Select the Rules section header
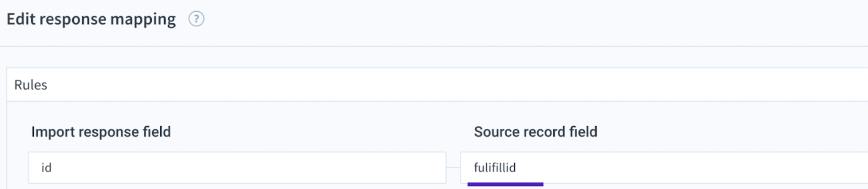The width and height of the screenshot is (868, 189). (x=437, y=85)
